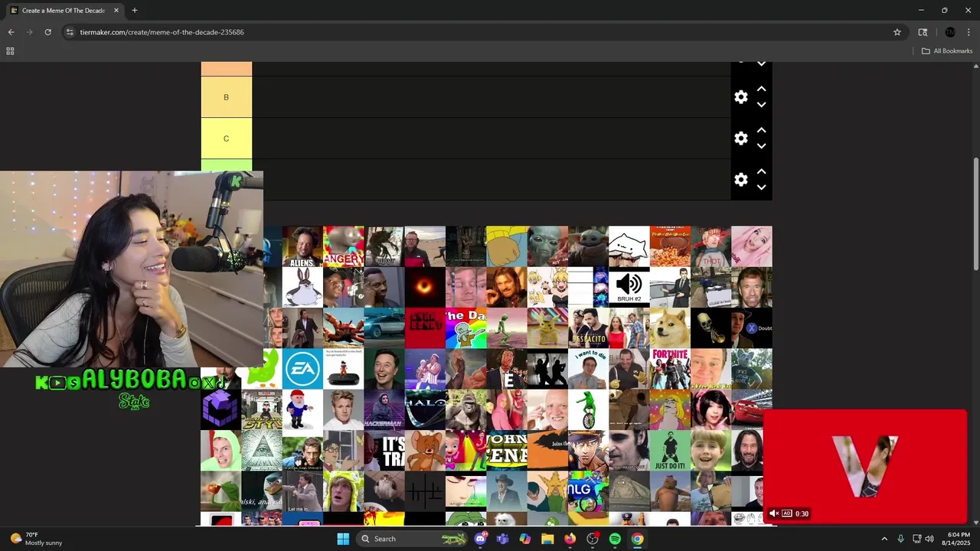The image size is (980, 551).
Task: Select the Bongo Cat meme
Action: 629,246
